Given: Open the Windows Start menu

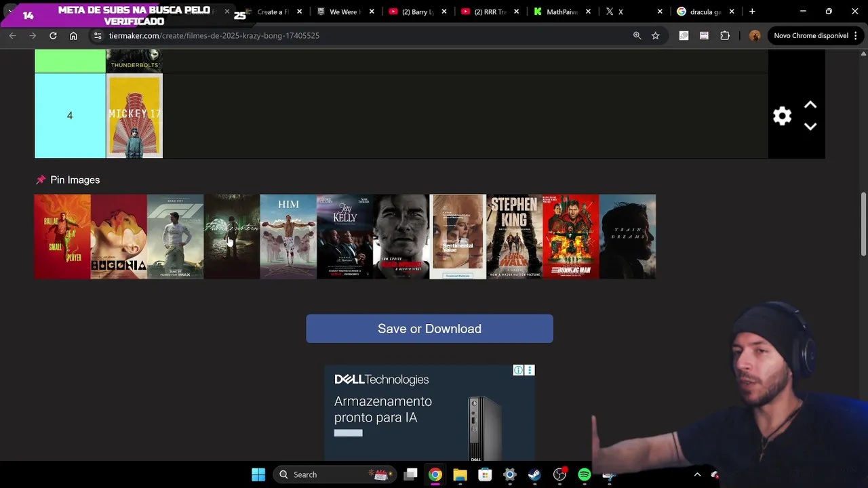Looking at the screenshot, I should tap(258, 474).
